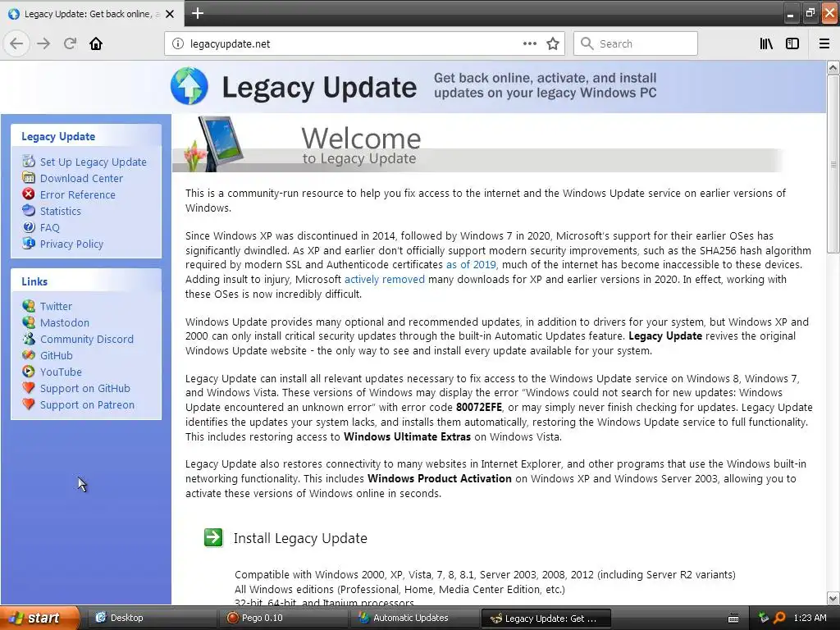Open site information icon in address bar
Screen dimensions: 840x630
click(178, 44)
